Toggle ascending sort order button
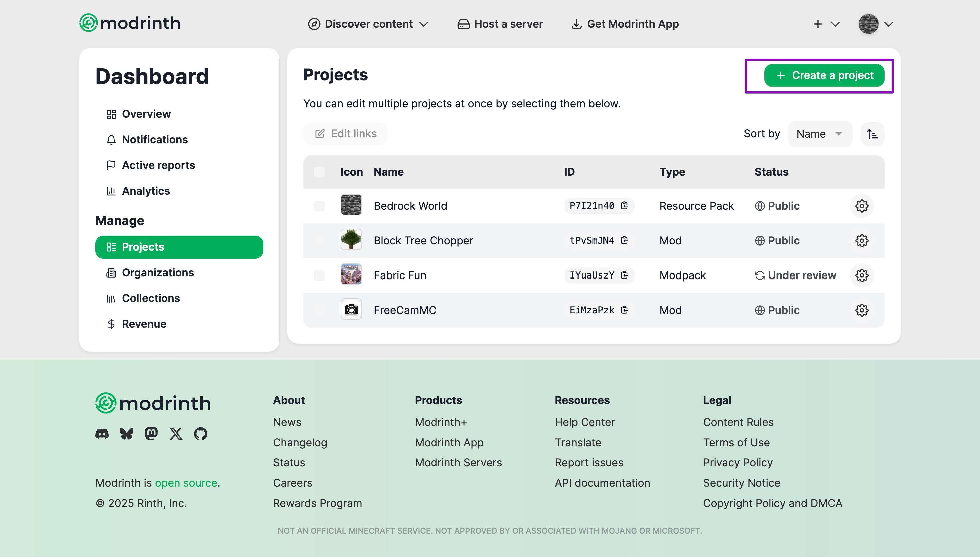 [872, 134]
